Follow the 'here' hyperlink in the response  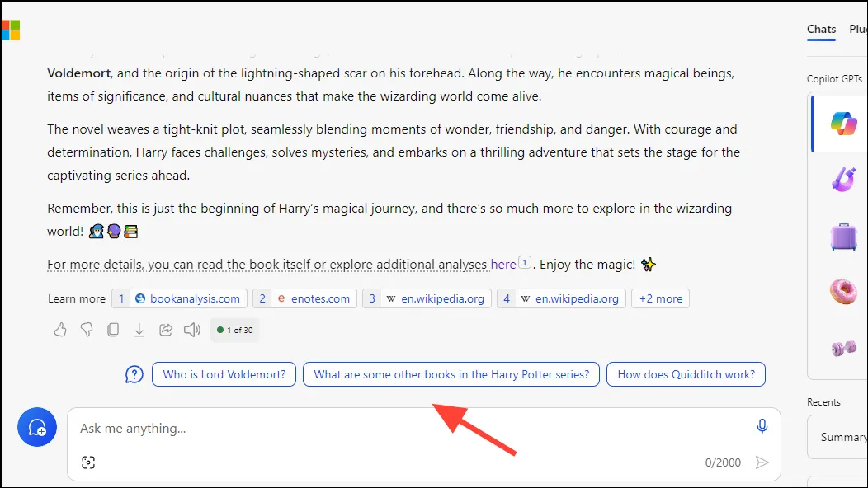point(503,265)
